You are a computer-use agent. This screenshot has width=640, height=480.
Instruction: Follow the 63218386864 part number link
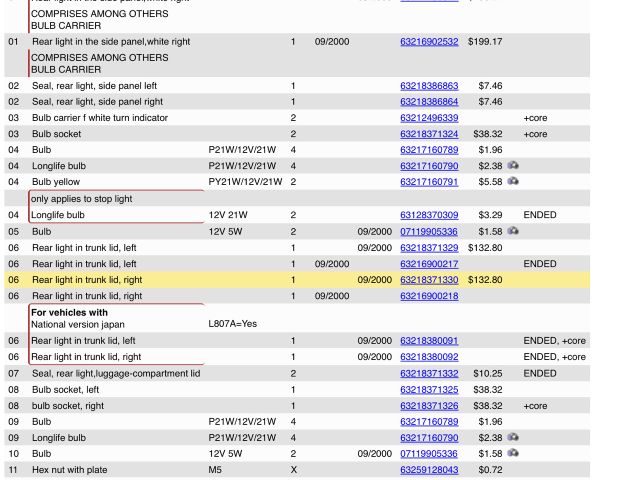(429, 102)
